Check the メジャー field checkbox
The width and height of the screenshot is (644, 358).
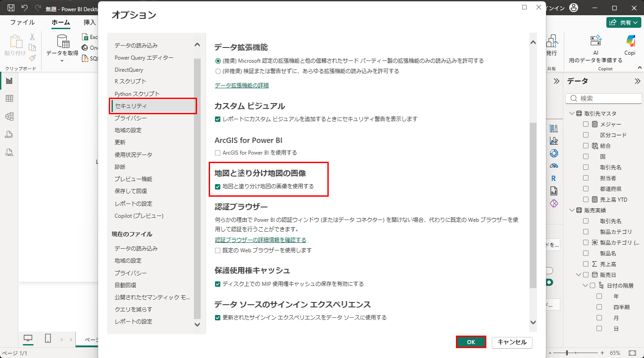coord(586,124)
